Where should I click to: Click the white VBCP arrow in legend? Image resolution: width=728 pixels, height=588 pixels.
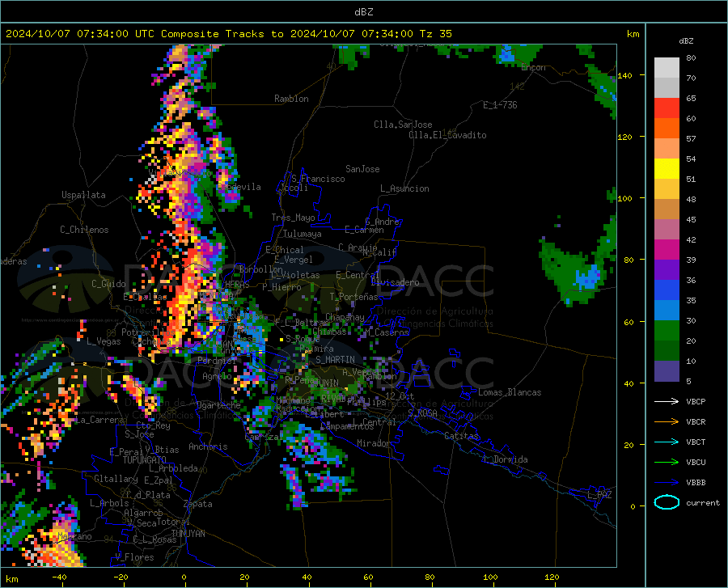click(x=667, y=401)
